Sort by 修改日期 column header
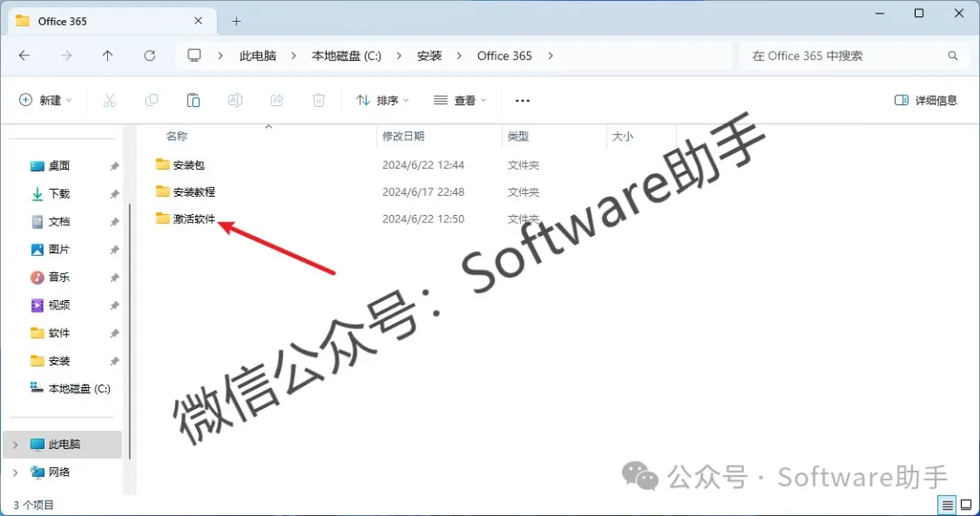The height and width of the screenshot is (516, 980). point(403,135)
